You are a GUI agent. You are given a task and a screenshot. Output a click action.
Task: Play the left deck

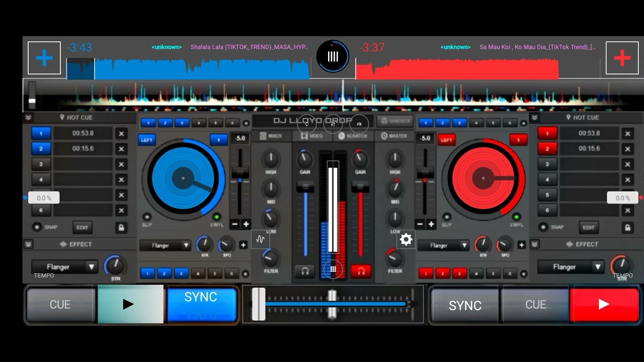[130, 304]
